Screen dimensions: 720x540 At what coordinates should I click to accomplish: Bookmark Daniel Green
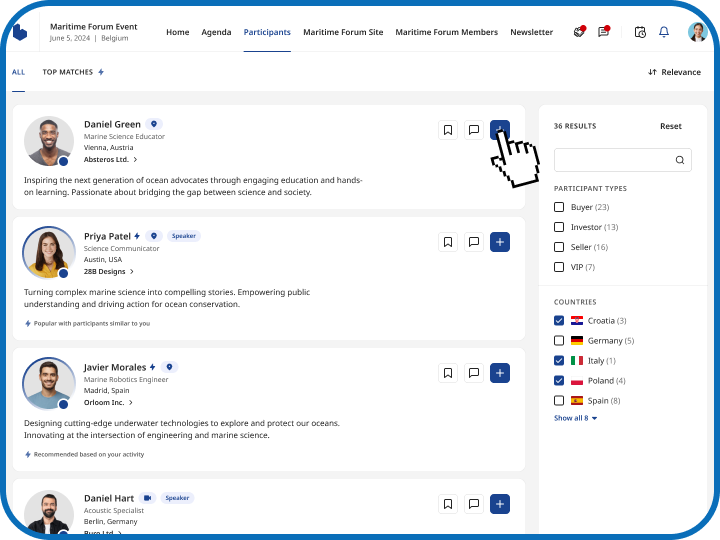448,130
